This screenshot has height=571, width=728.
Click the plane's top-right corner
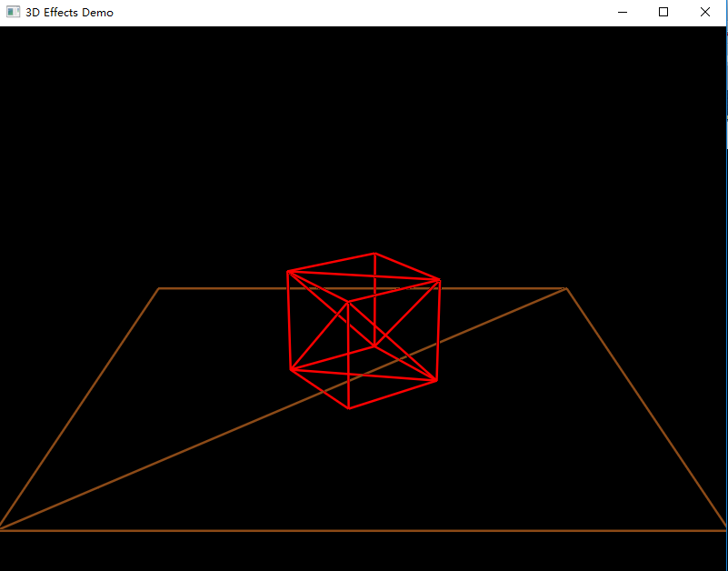(x=565, y=288)
